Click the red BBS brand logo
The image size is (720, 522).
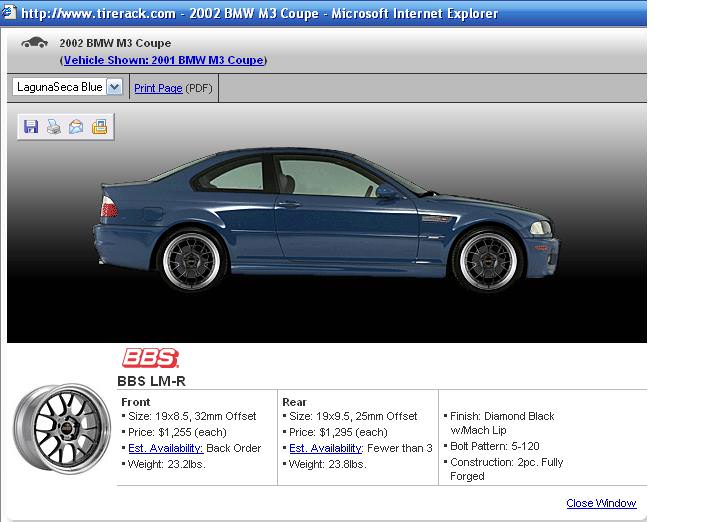150,358
